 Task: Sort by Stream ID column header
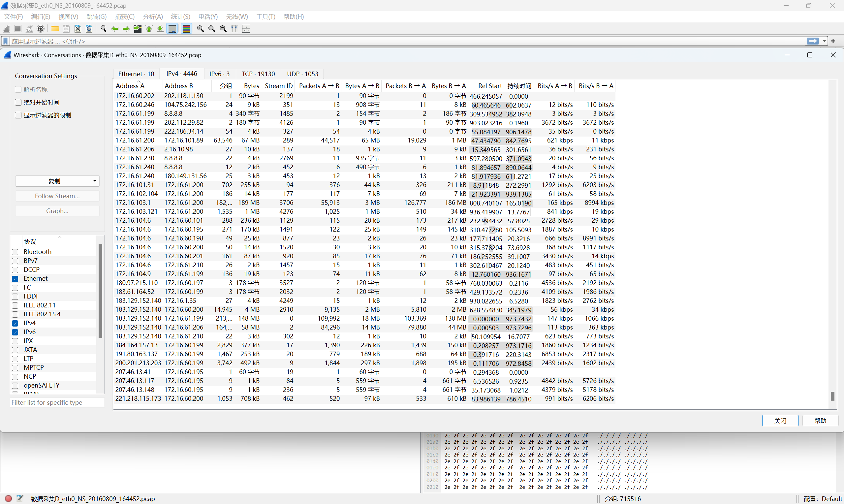[278, 85]
